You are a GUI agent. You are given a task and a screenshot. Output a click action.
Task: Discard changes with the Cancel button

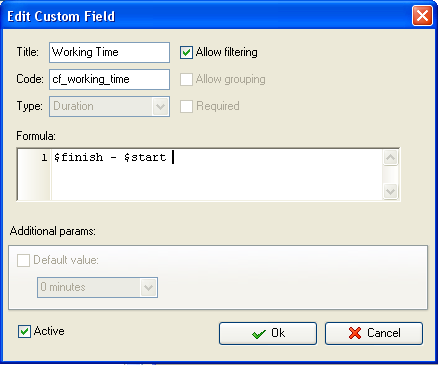[x=374, y=333]
